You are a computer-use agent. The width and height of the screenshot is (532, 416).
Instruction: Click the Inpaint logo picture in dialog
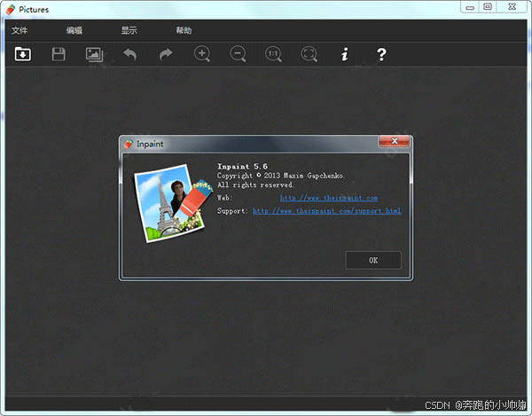tap(173, 203)
